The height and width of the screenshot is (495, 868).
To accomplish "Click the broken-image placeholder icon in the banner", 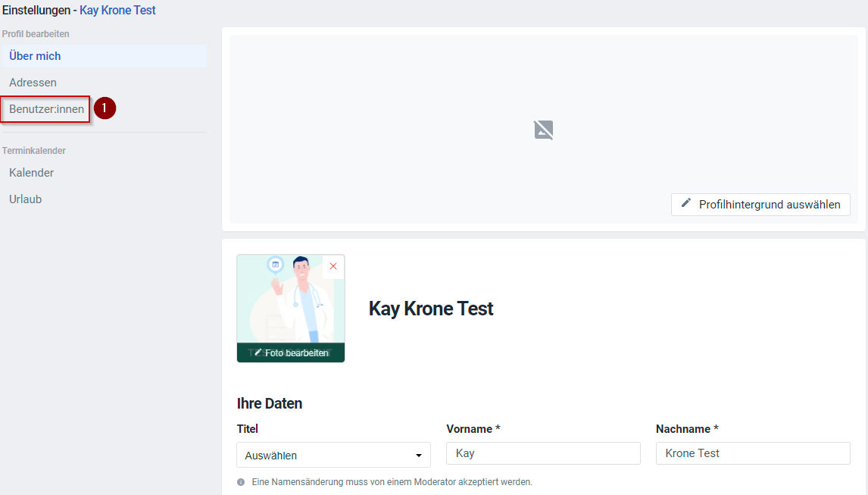I will click(x=543, y=130).
